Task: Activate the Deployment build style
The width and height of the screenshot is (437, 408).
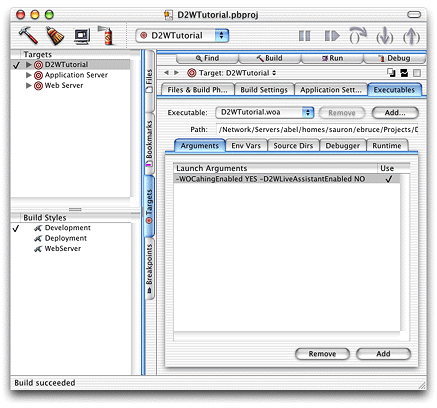Action: click(x=66, y=238)
